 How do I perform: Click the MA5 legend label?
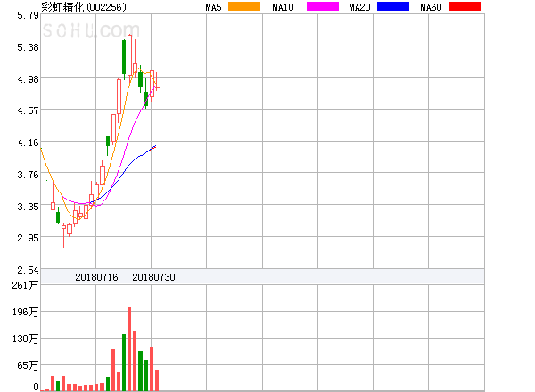[214, 7]
